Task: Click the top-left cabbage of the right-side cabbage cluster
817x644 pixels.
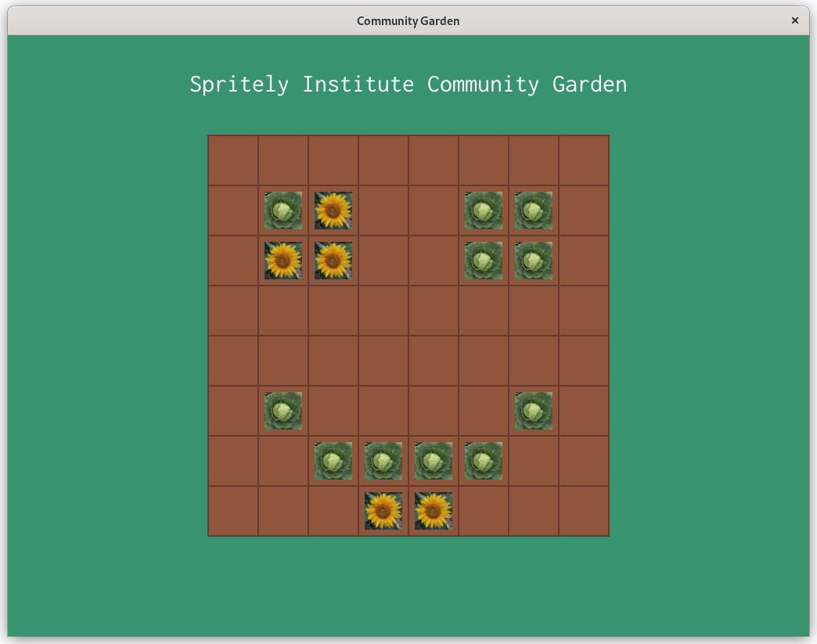Action: (484, 210)
